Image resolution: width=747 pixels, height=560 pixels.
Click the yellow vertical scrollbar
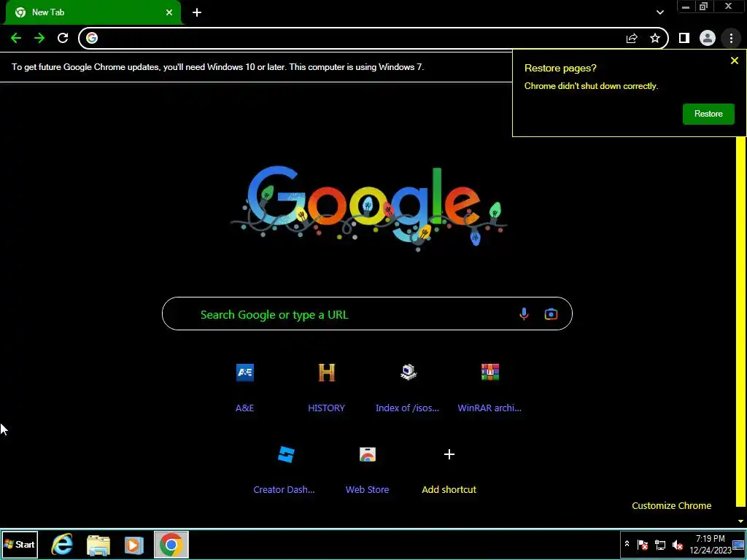point(741,322)
